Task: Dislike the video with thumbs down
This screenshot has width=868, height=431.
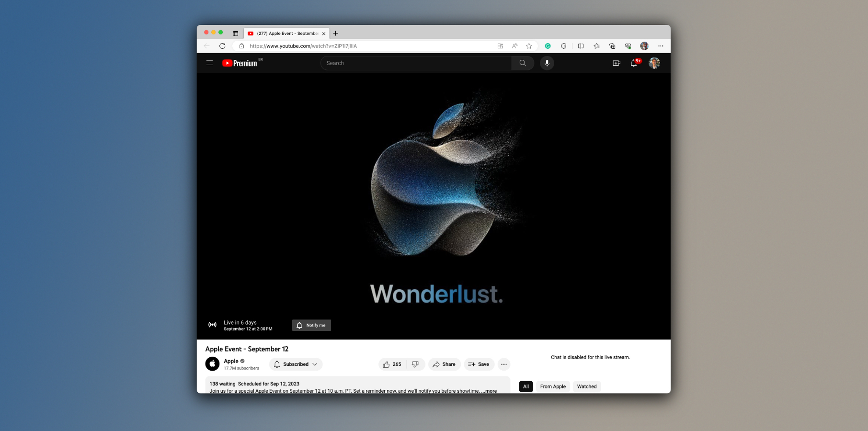Action: (x=415, y=364)
